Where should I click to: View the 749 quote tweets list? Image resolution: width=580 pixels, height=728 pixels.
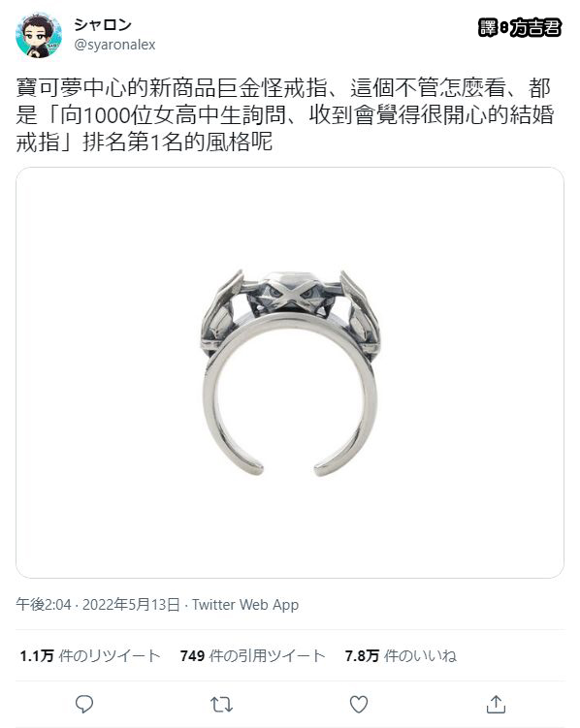point(252,655)
